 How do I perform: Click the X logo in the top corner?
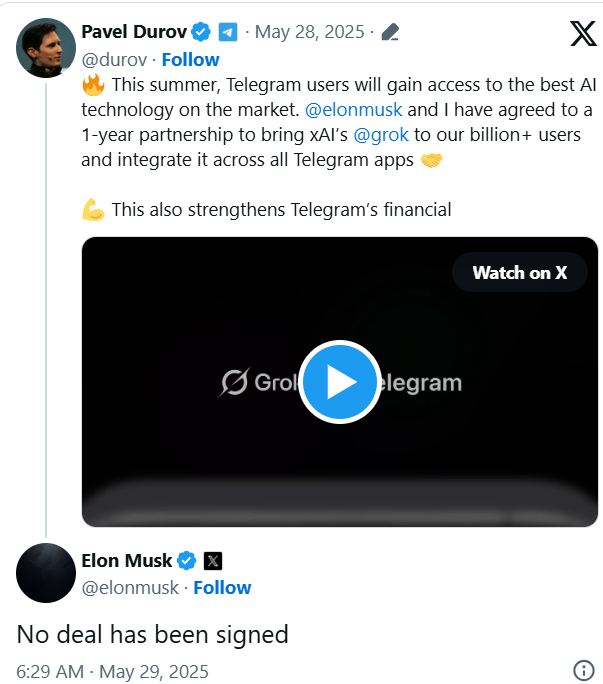(583, 34)
